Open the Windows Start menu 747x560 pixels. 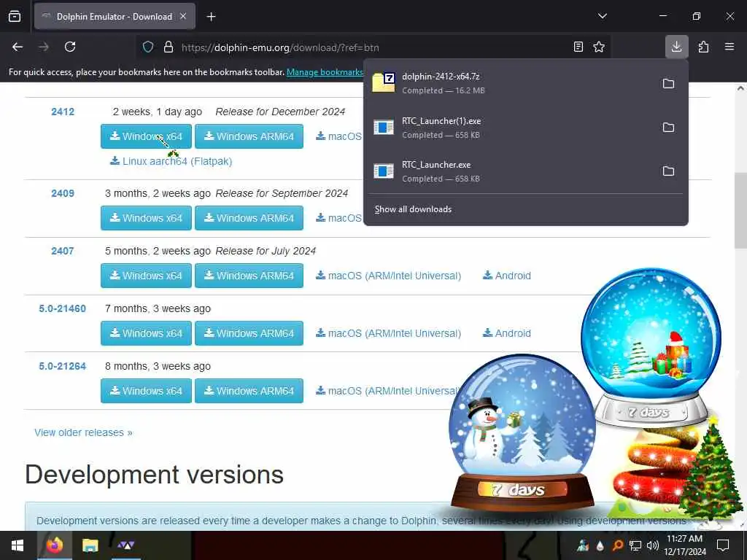pyautogui.click(x=18, y=545)
